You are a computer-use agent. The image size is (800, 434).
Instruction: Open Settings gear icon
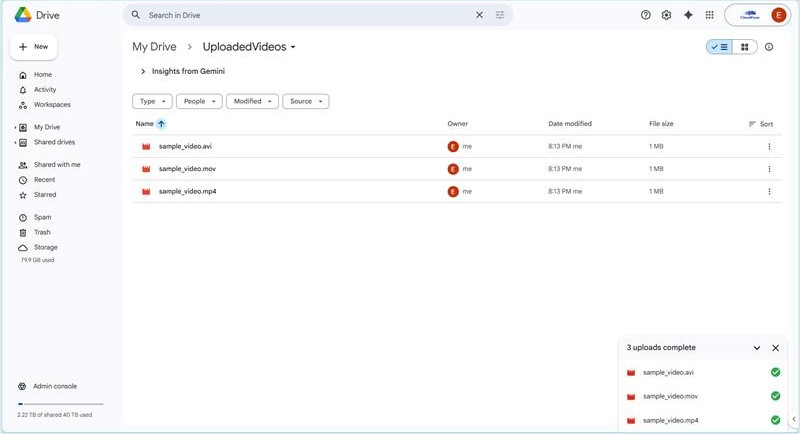(666, 15)
